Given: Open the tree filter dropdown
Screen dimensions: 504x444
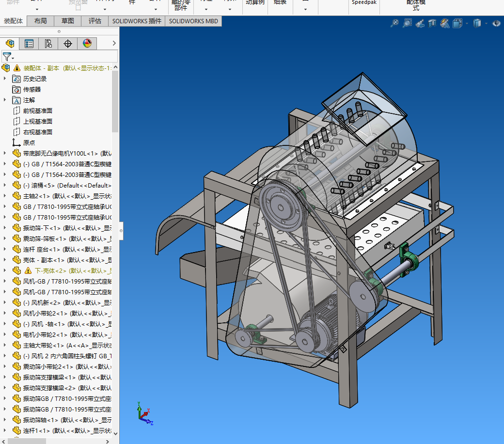Looking at the screenshot, I should coord(8,57).
